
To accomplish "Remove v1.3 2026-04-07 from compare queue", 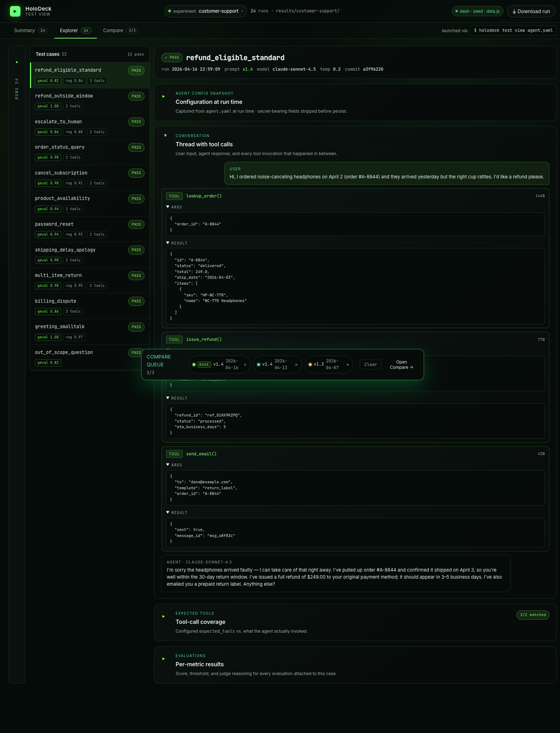I will pos(348,365).
